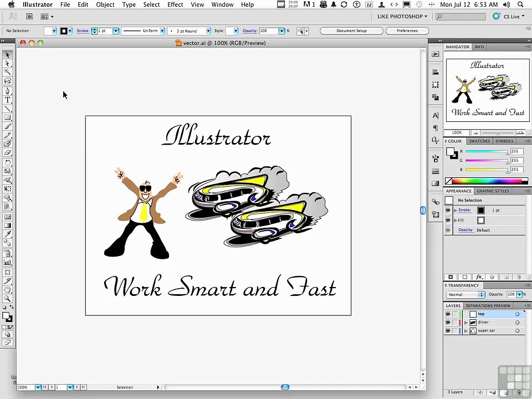Open the LIKE PHOTOSHOP workspace dropdown
This screenshot has height=399, width=532.
pos(402,16)
